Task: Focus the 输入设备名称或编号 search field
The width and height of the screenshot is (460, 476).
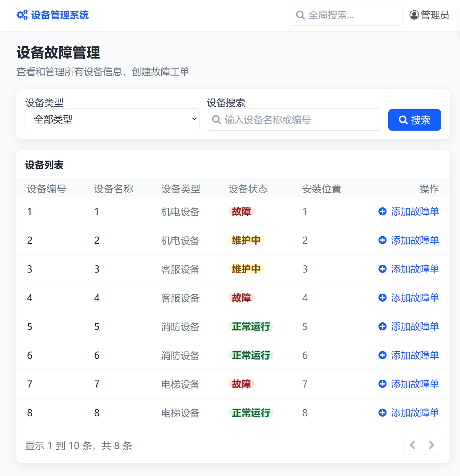Action: (294, 120)
